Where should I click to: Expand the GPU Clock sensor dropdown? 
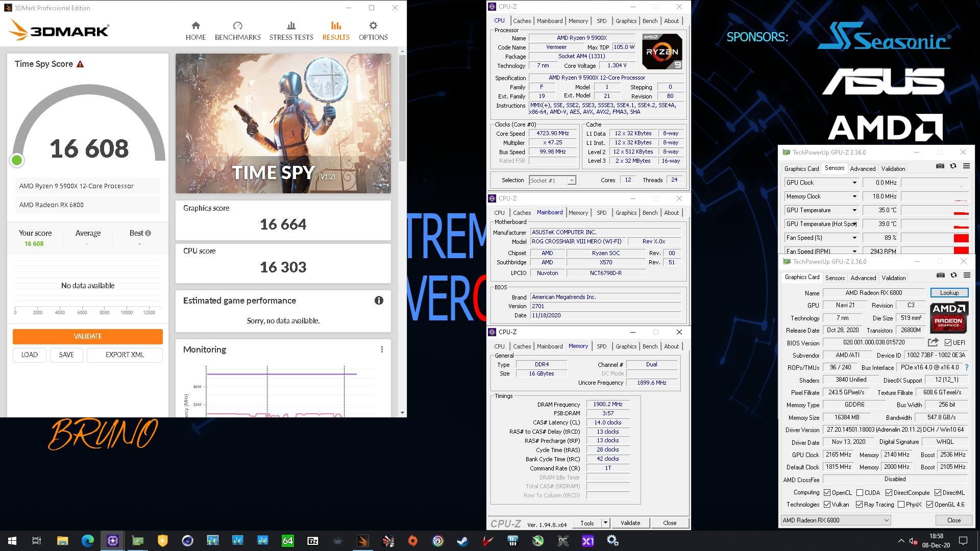[854, 183]
